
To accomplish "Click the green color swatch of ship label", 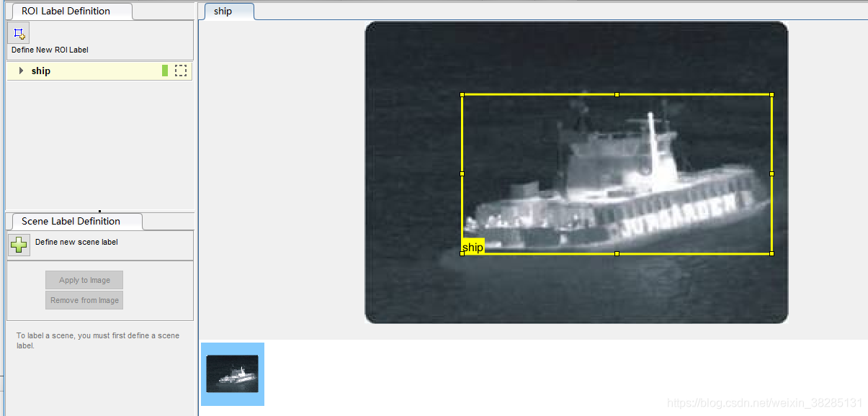I will (165, 71).
